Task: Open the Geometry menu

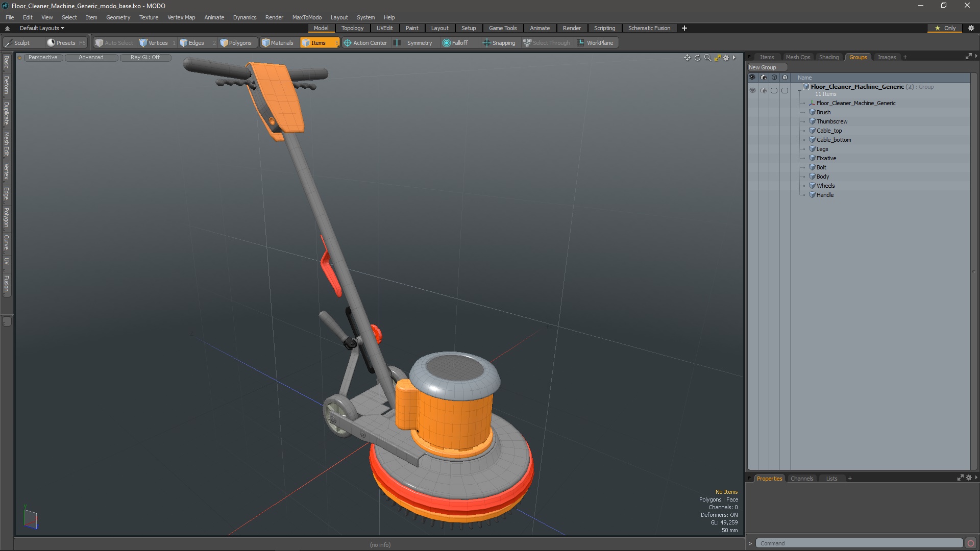Action: [118, 17]
